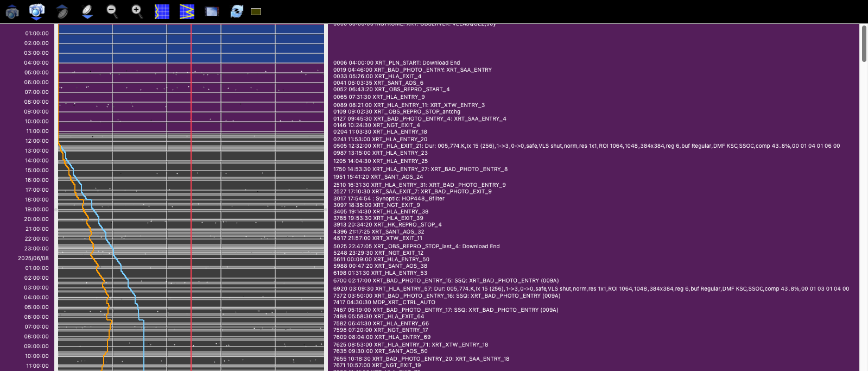Click the blue refresh arrows icon
The width and height of the screenshot is (868, 371).
click(237, 11)
